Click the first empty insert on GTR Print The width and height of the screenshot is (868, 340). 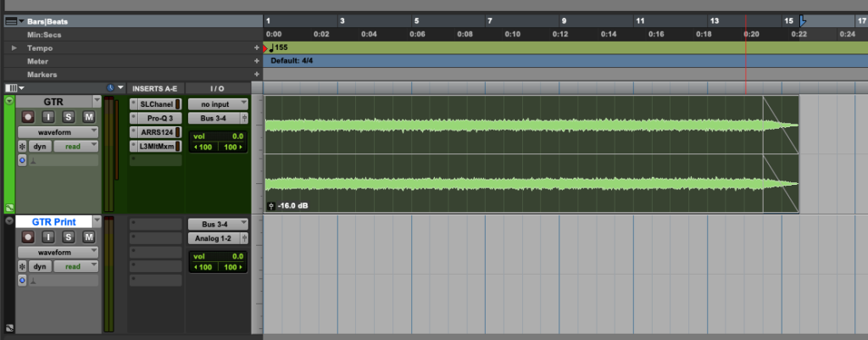[x=156, y=225]
